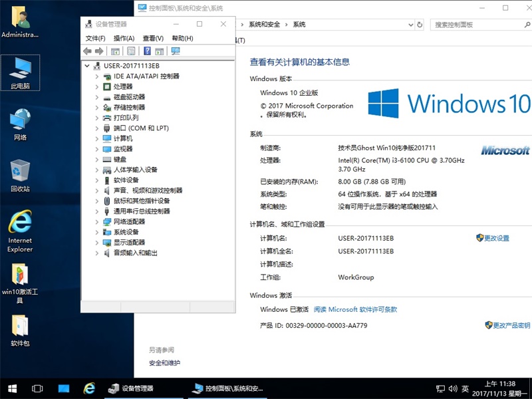Select the Internet Explorer desktop icon
This screenshot has height=399, width=532.
[x=20, y=230]
